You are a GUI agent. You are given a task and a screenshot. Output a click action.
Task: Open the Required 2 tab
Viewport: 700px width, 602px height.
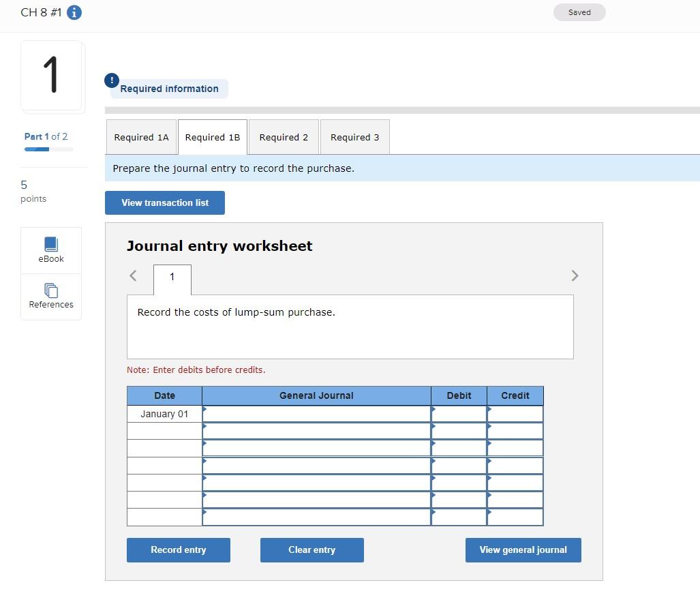coord(284,137)
